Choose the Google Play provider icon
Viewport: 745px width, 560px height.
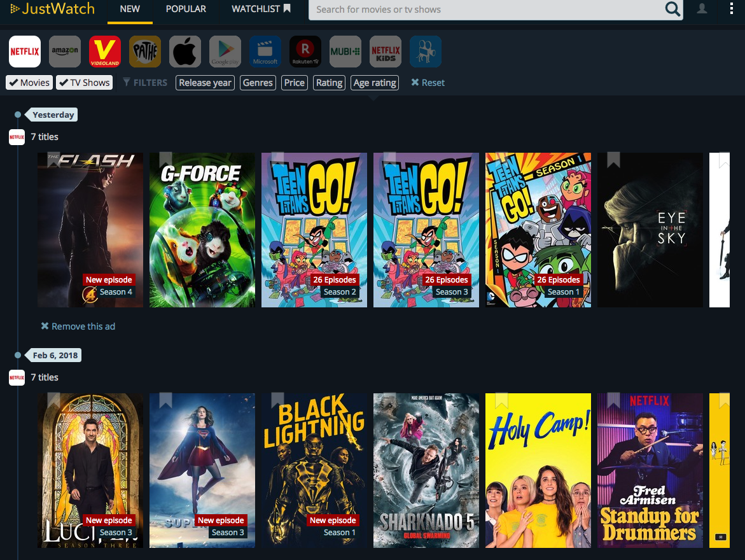[x=225, y=52]
